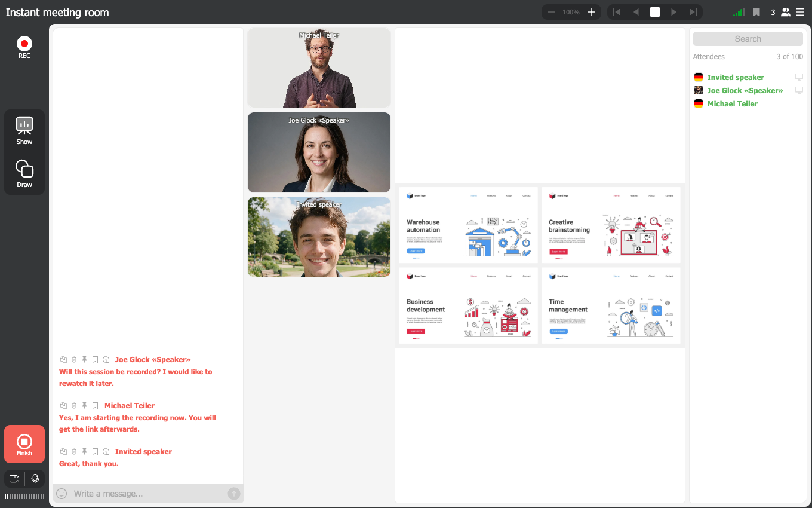Pin the Invited speaker's chat message
Screen dimensions: 812x508
(84, 451)
